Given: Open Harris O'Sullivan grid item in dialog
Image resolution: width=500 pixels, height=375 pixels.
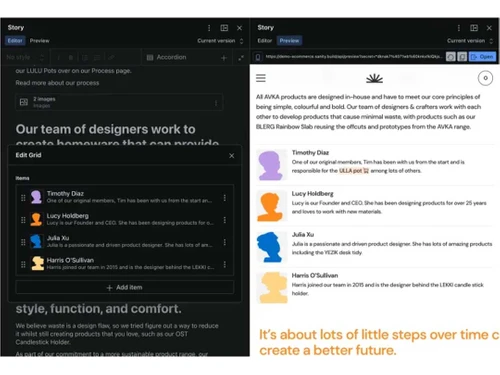Looking at the screenshot, I should coord(125,264).
